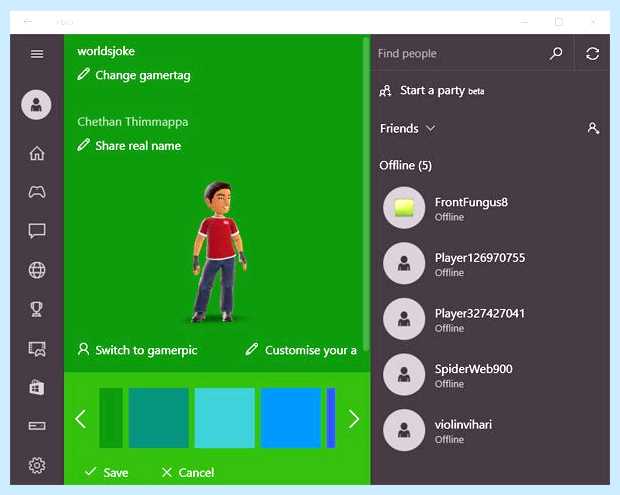Expand the Friends filter dropdown

pyautogui.click(x=431, y=128)
